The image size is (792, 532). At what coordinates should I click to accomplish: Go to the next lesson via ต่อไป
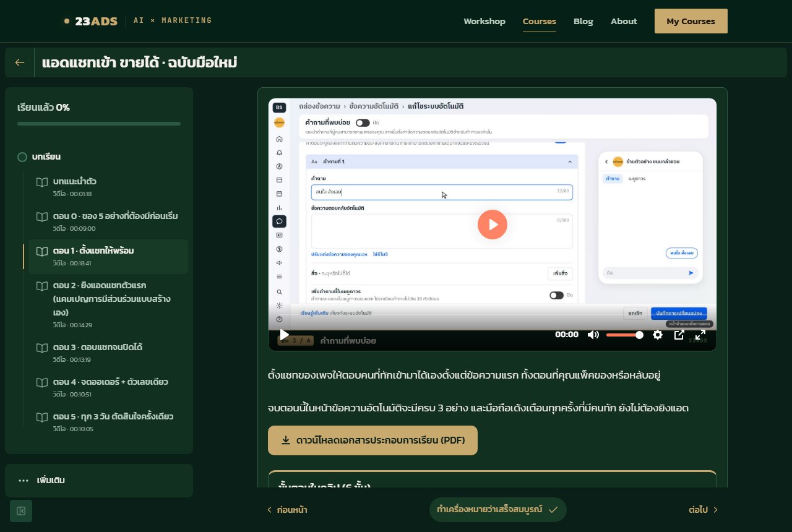[x=703, y=510]
